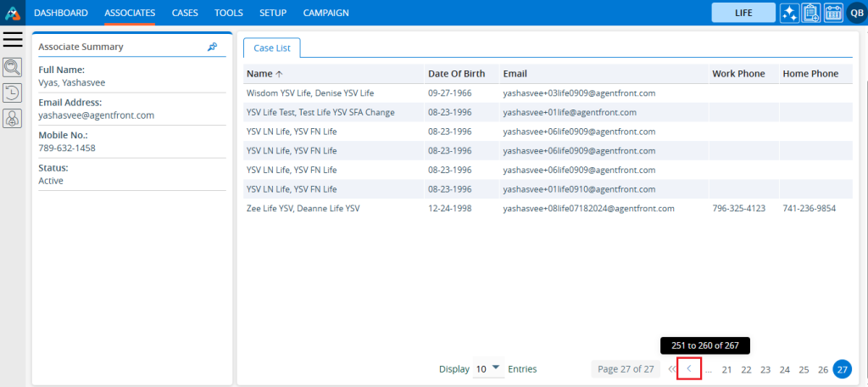Click the AgentFront logo icon
The image size is (868, 387).
(x=13, y=13)
